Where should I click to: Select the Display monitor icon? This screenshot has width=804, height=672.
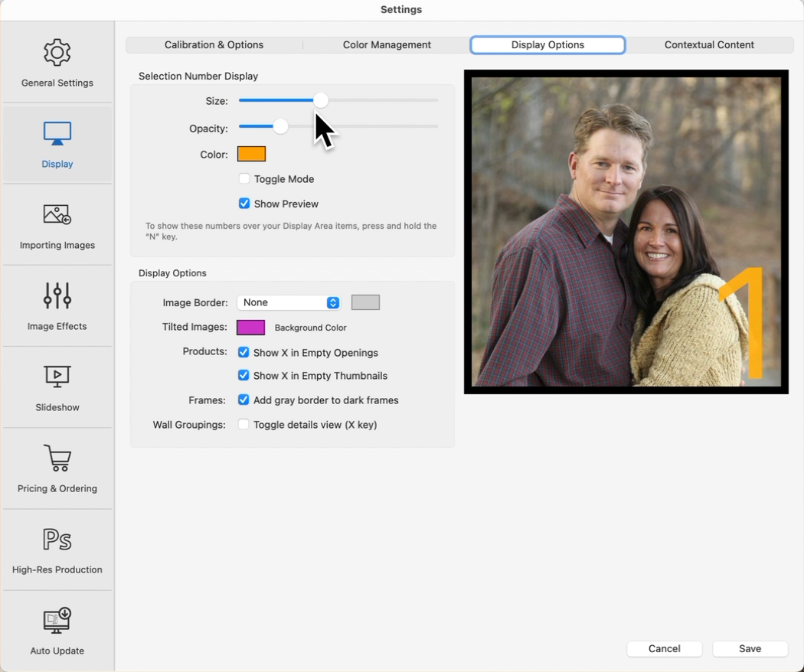tap(57, 134)
